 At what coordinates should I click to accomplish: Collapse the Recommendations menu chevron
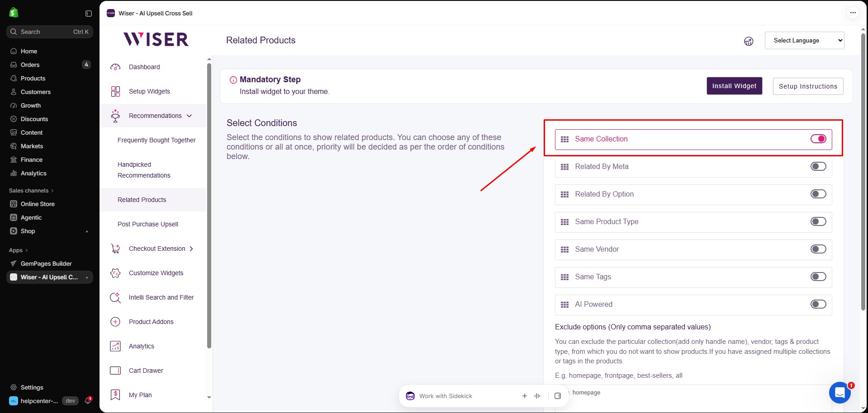coord(189,116)
